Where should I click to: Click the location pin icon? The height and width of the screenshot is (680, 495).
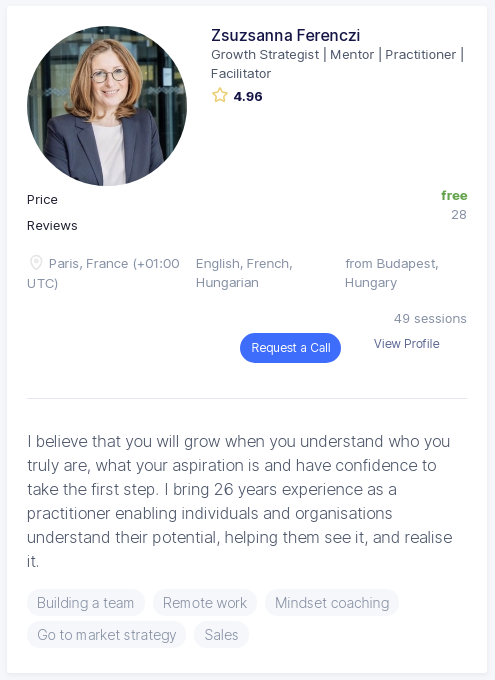36,263
